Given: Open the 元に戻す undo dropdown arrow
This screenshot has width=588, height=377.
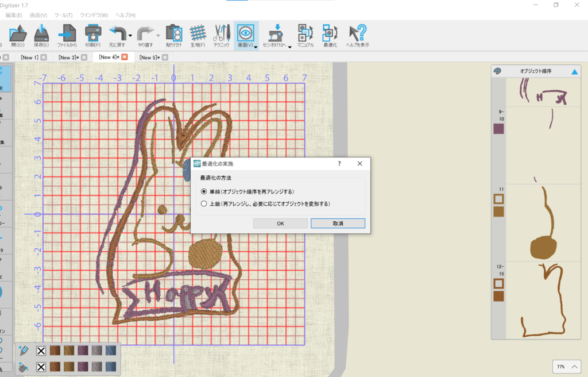Looking at the screenshot, I should [x=130, y=36].
